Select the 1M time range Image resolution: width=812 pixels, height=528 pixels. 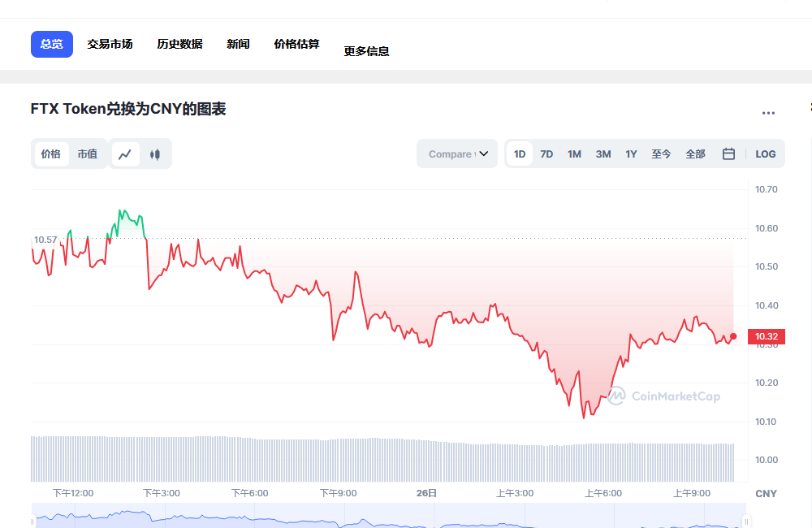(x=574, y=154)
